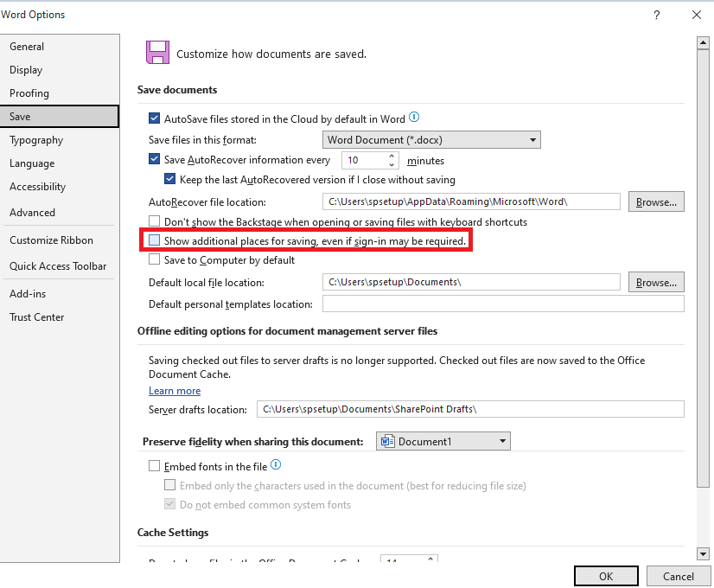Select the Advanced options category
The width and height of the screenshot is (714, 588).
(x=32, y=212)
